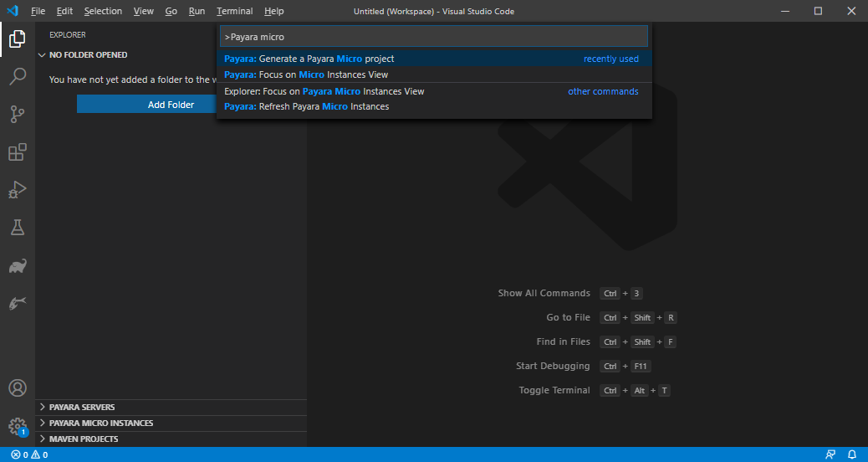Open the Extensions view

[17, 152]
